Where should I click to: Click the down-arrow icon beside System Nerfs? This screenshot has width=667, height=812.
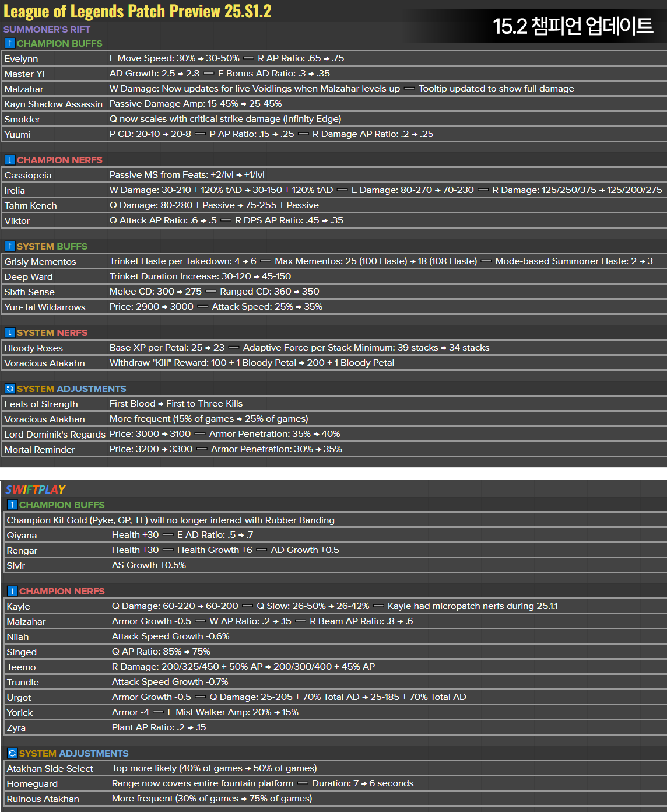[10, 332]
